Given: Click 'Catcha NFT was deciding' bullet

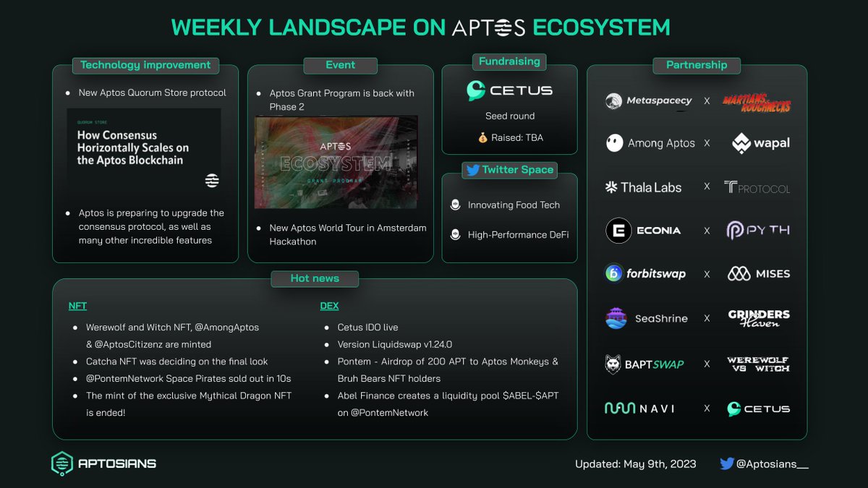Looking at the screenshot, I should point(176,361).
